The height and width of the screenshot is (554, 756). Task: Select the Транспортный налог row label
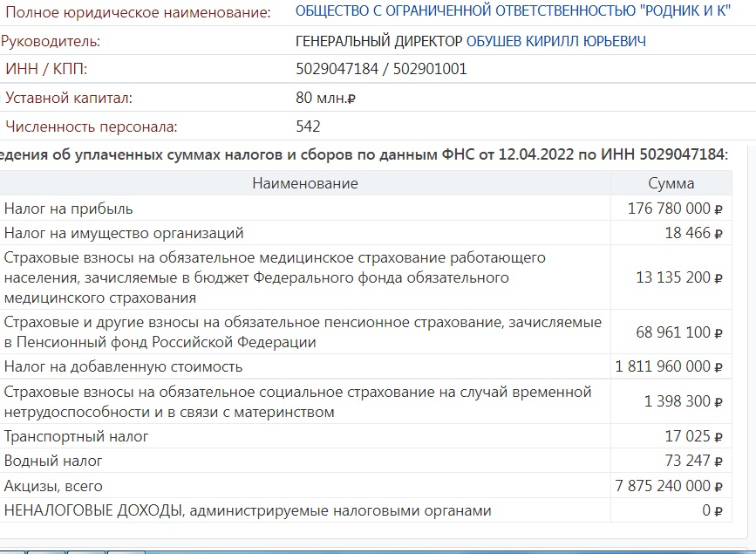point(77,436)
